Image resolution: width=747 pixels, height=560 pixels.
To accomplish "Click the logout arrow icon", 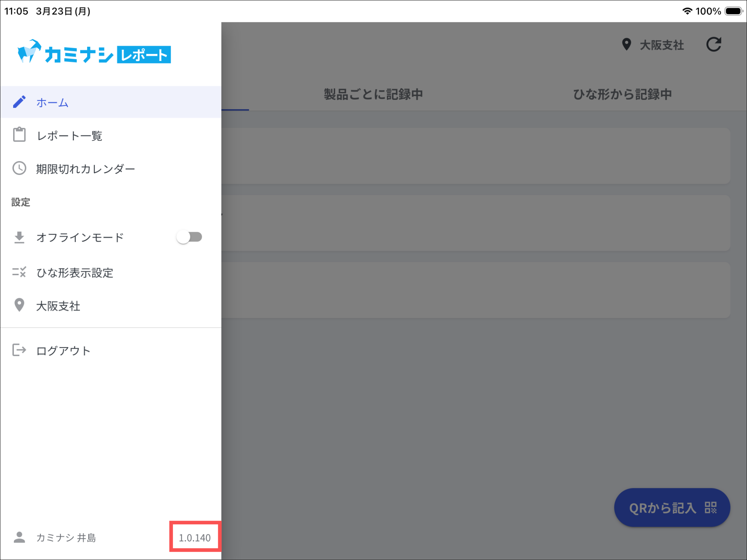I will click(x=19, y=350).
